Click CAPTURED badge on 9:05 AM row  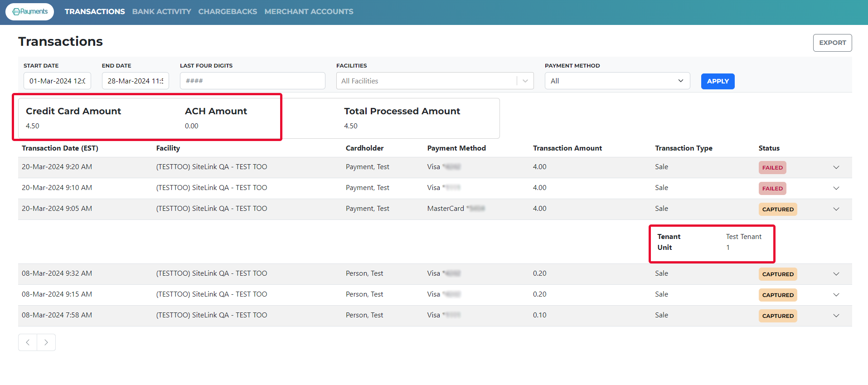click(778, 209)
